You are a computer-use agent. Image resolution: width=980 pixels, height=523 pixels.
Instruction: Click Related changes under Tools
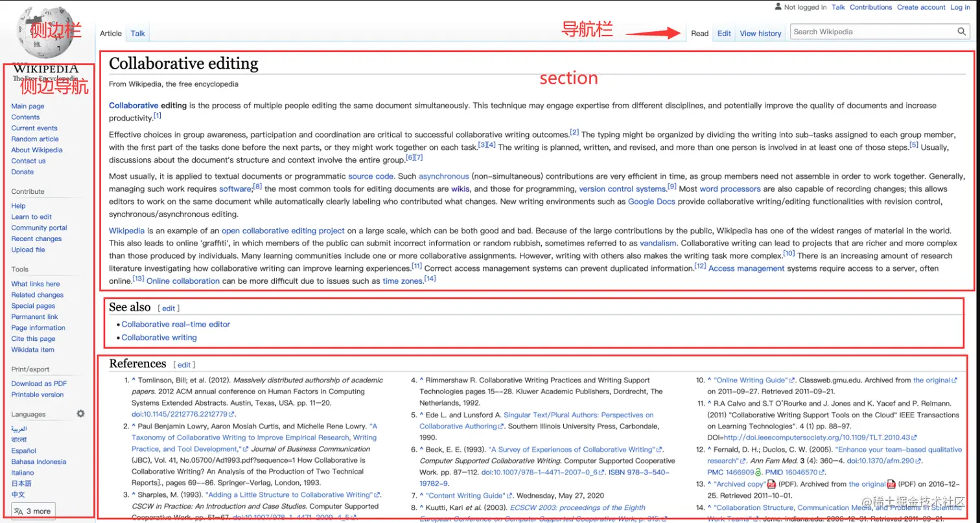click(x=38, y=295)
